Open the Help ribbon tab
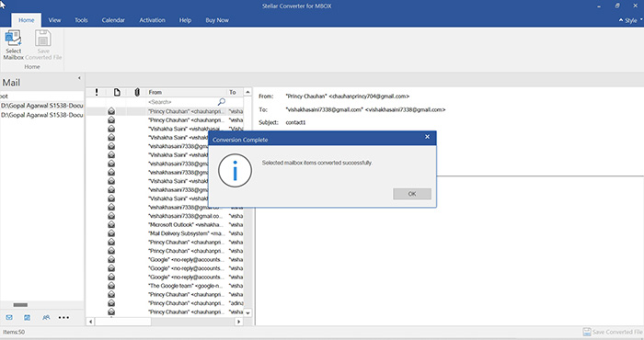This screenshot has height=340, width=644. pos(185,20)
